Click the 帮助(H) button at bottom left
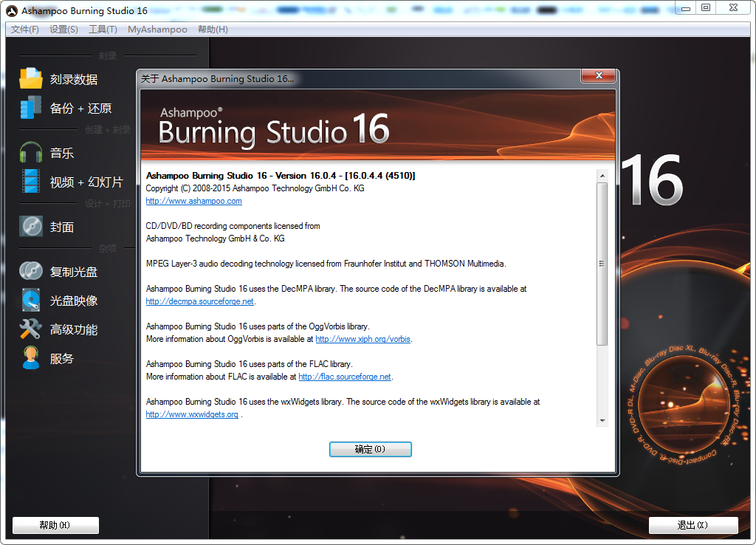 click(x=55, y=525)
